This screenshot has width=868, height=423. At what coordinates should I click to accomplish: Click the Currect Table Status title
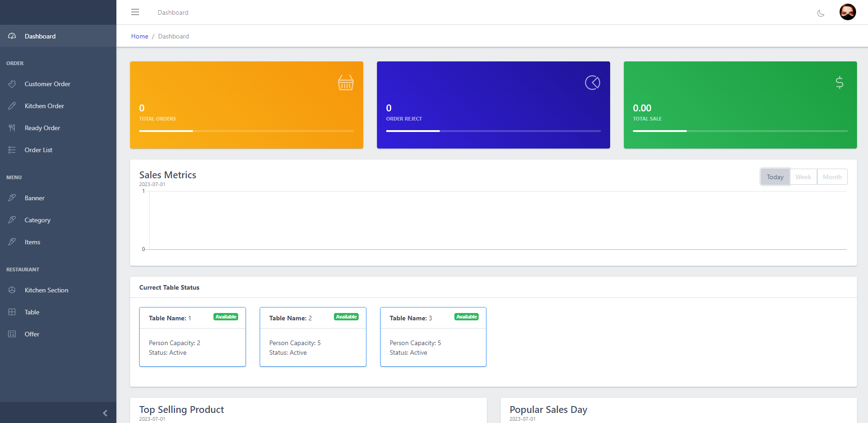click(x=169, y=287)
